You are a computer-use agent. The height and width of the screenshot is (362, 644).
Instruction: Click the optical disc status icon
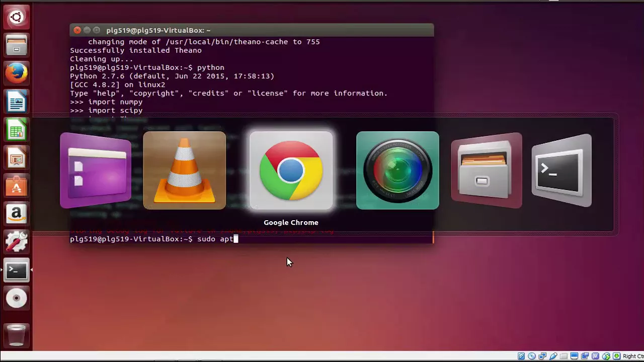click(x=532, y=356)
